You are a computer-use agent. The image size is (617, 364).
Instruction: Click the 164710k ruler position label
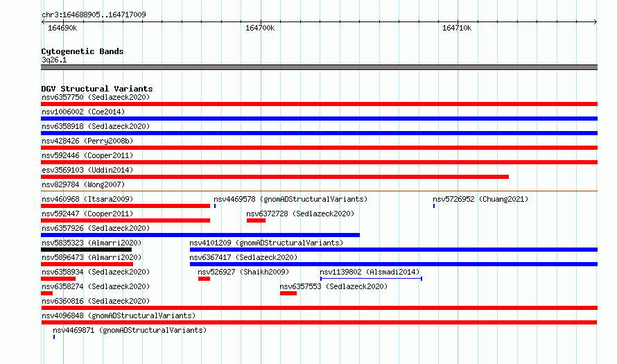coord(457,28)
